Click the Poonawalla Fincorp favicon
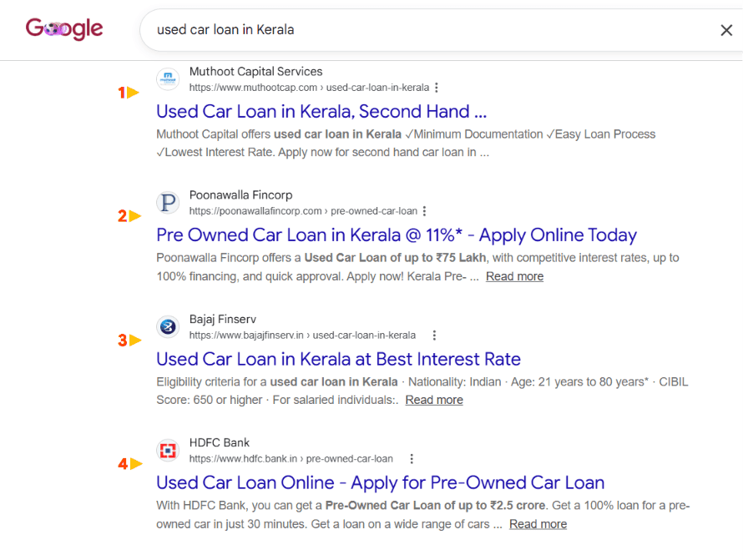Screen dimensions: 743x560 click(168, 203)
